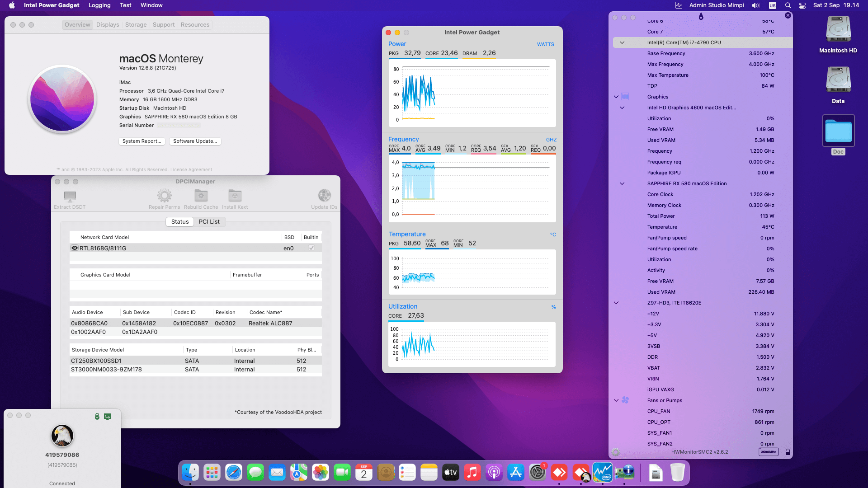Collapse SAPPHIRE RX 580 macOS Edition group
Viewport: 868px width, 488px height.
[x=622, y=183]
